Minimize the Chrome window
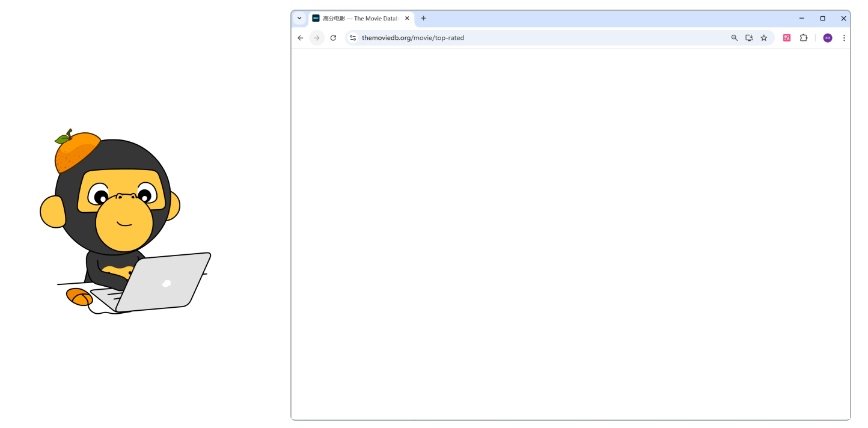 click(802, 19)
